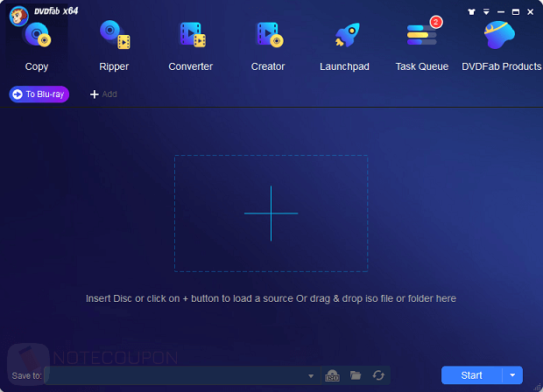Click the Add source button
The image size is (543, 392).
(103, 94)
